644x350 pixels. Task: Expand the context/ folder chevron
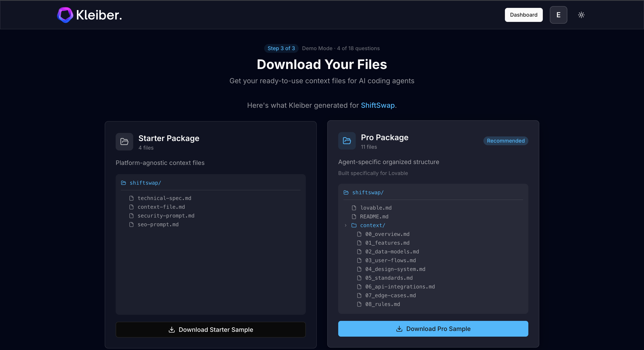point(345,225)
